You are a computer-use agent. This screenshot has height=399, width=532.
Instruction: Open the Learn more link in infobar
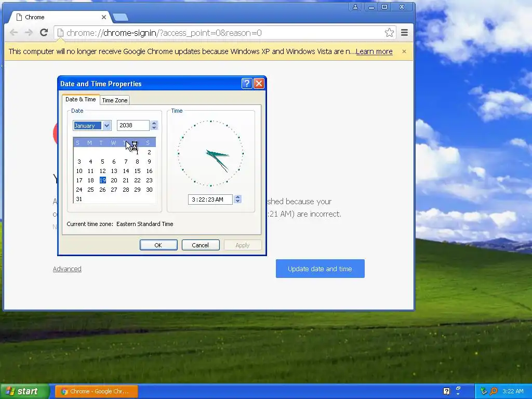coord(374,51)
